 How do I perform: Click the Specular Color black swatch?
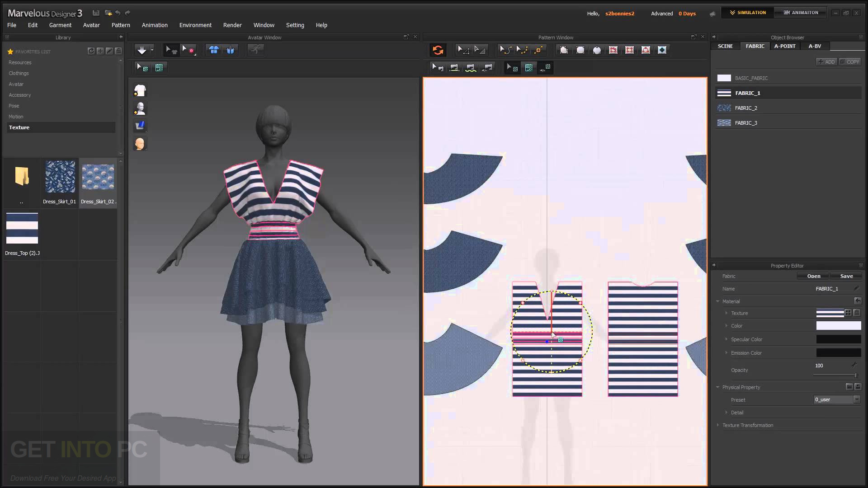pos(838,339)
